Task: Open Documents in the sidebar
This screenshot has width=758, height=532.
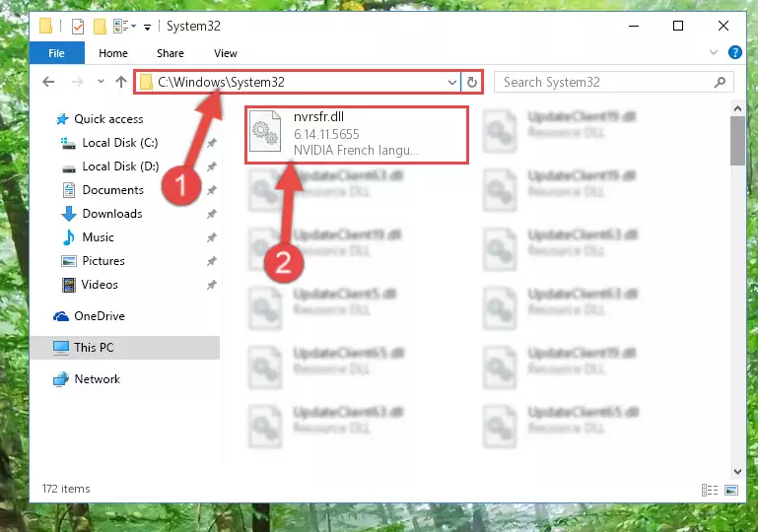Action: (x=103, y=190)
